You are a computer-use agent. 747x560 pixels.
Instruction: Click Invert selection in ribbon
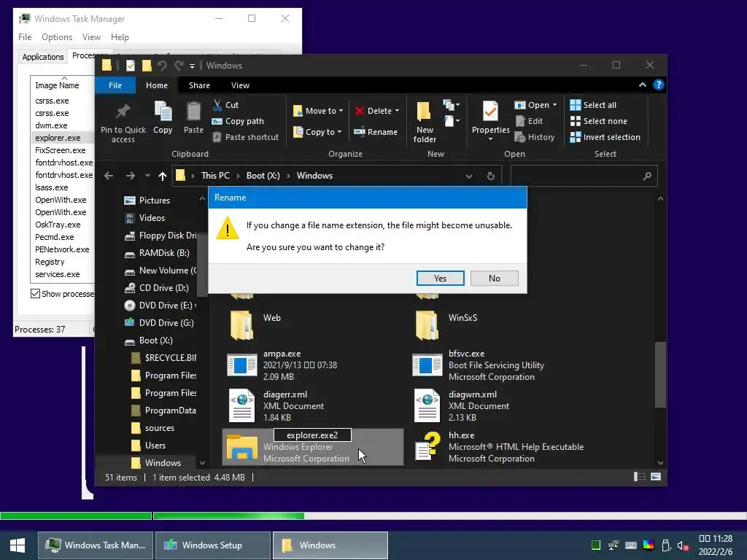pos(605,137)
